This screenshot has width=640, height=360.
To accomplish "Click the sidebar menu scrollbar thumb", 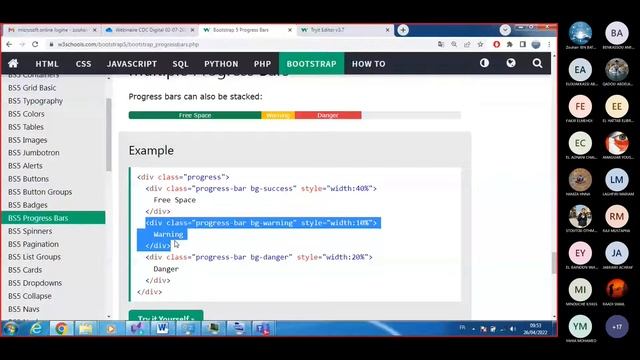I will [x=109, y=135].
